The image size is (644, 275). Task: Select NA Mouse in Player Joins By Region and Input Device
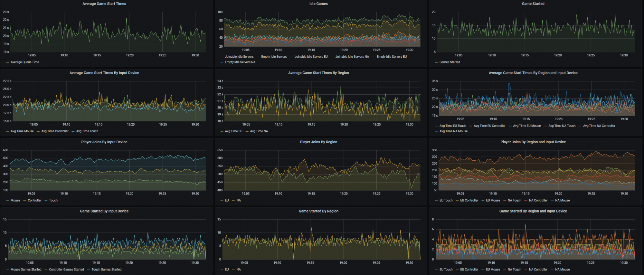click(562, 201)
